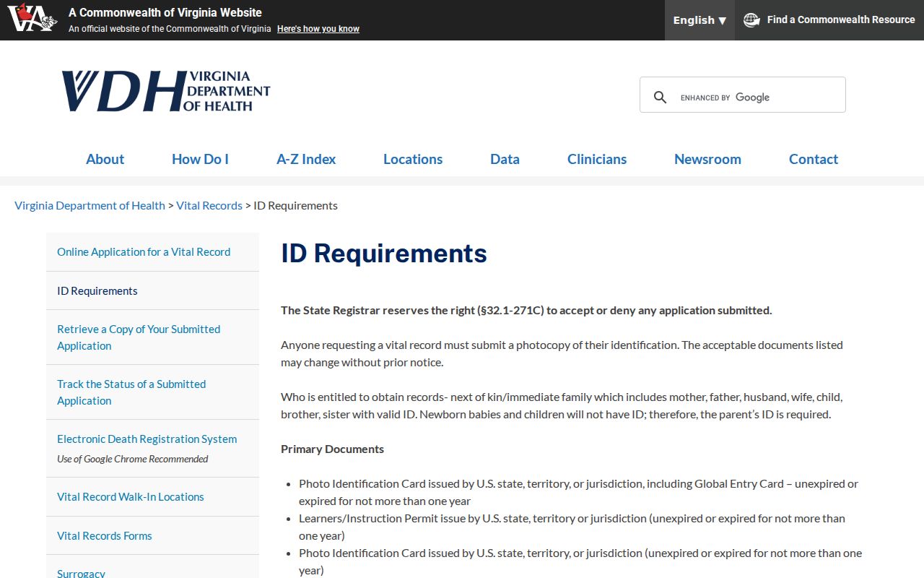Go to the Vital Records breadcrumb link

[209, 205]
